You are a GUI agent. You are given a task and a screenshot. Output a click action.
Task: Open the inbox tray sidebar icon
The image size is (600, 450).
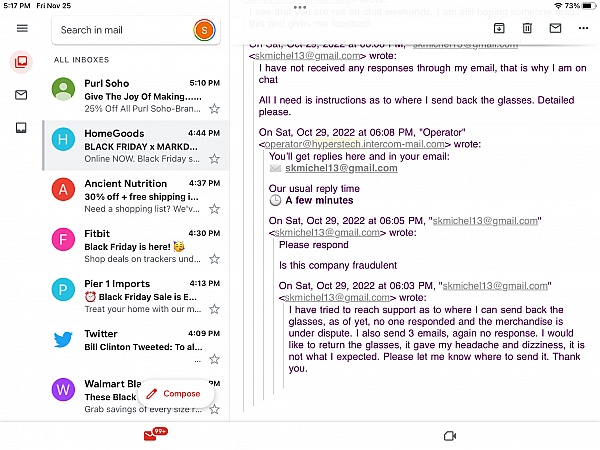click(x=21, y=128)
